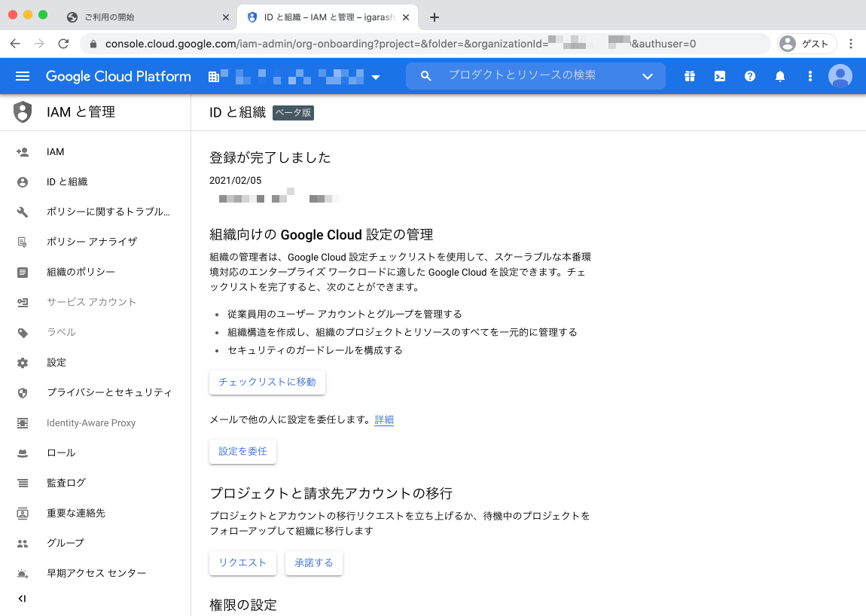
Task: Open the ゲスト profile button
Action: coord(807,44)
